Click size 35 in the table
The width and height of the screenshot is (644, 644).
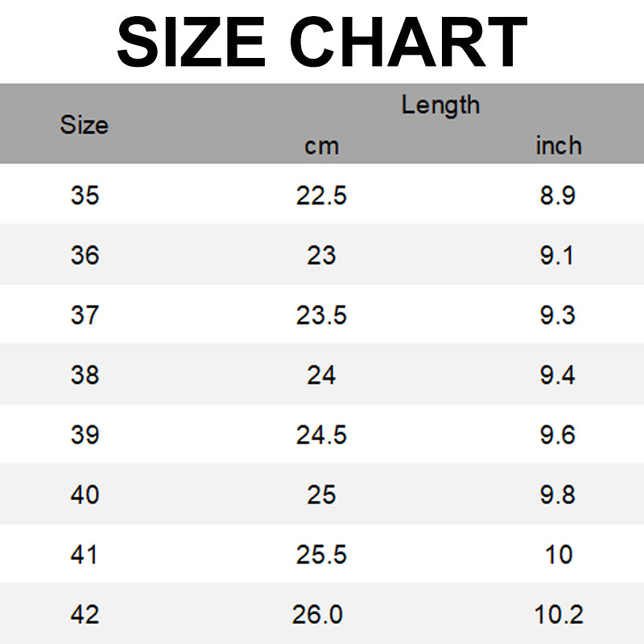(85, 195)
